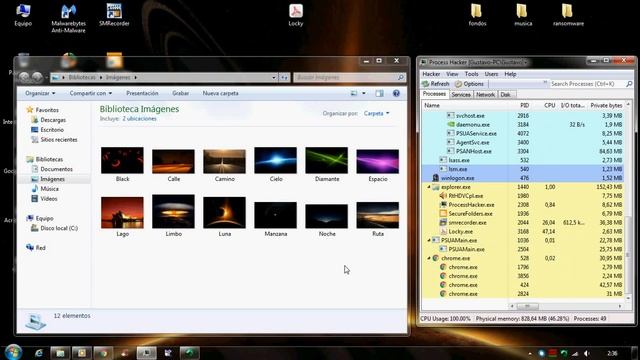Switch to the Services tab
Screen dimensions: 640x360
[461, 95]
